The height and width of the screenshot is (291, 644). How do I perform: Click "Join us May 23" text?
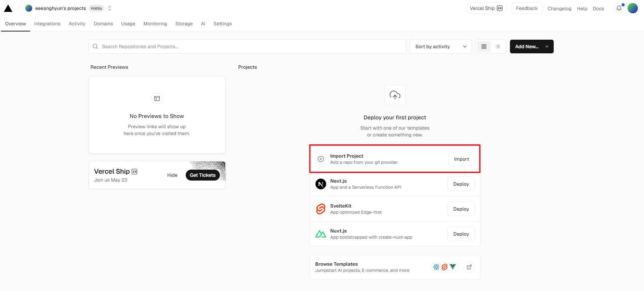110,180
